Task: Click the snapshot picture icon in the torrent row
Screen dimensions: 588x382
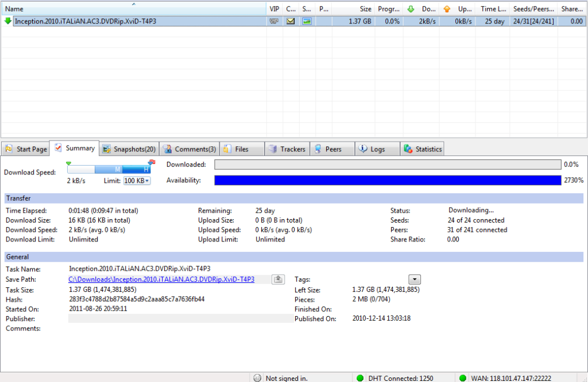Action: click(x=307, y=21)
